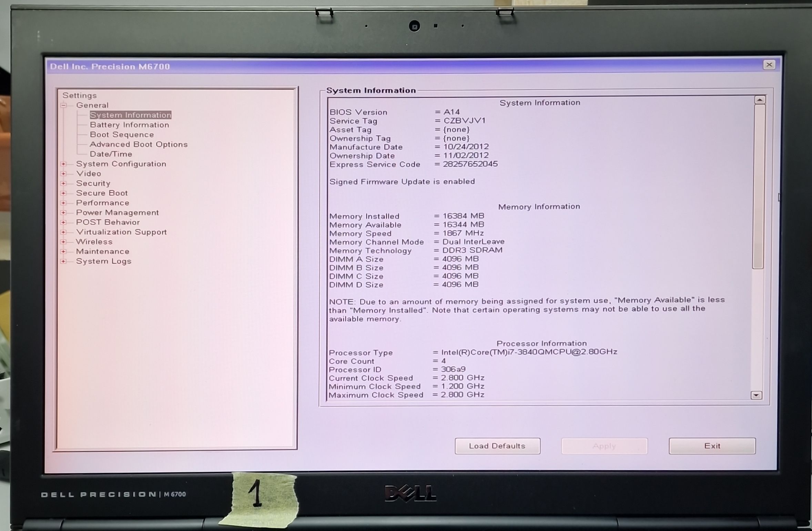Screen dimensions: 812x531
Task: Click the DIMM D Size label
Action: (356, 285)
